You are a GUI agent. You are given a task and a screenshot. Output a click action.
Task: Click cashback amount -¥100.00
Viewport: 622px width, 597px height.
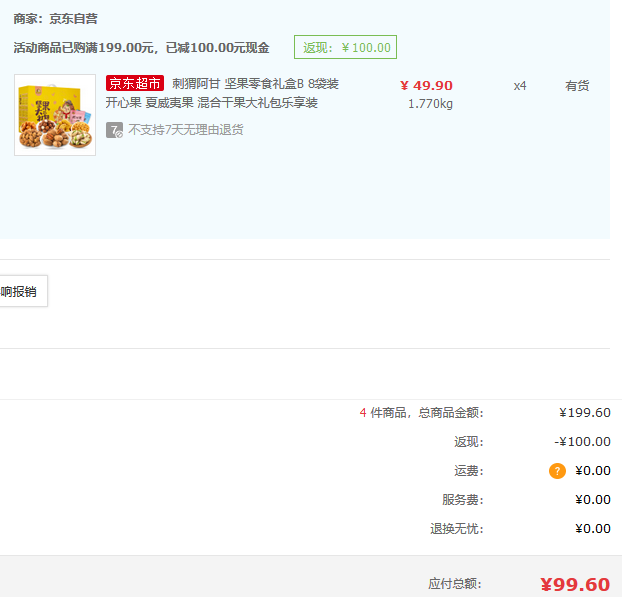point(582,442)
